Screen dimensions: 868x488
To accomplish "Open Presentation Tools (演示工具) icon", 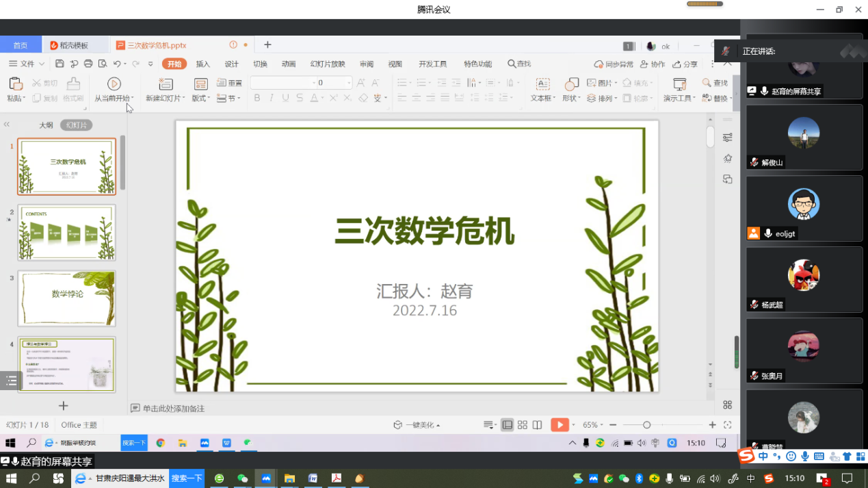I will click(679, 84).
